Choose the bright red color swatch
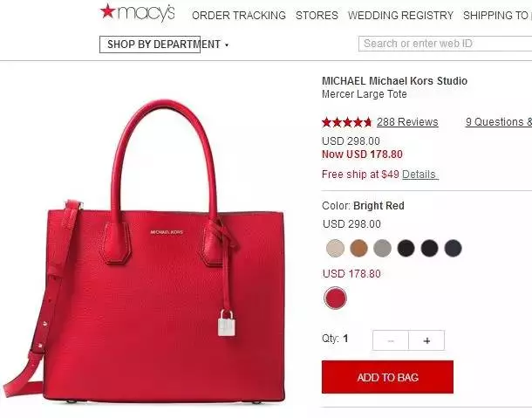The image size is (532, 418). pos(336,298)
